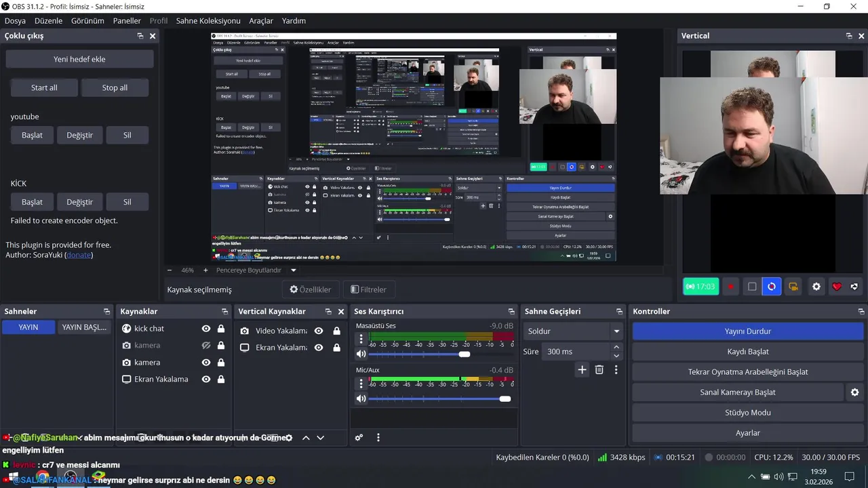The image size is (868, 488).
Task: Open the Filtreler button
Action: click(x=368, y=289)
